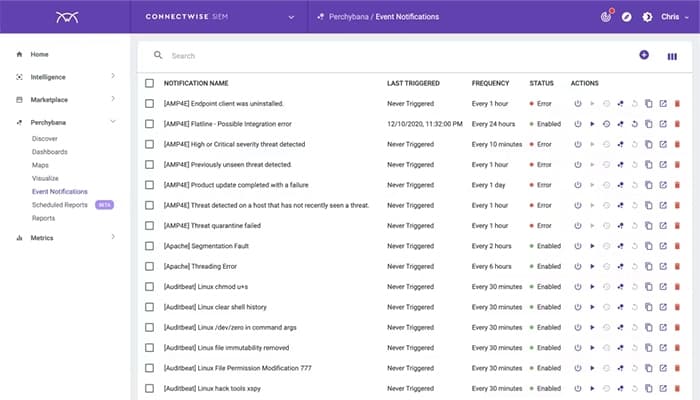The image size is (700, 400).
Task: Click the Perchybana breadcrumb link
Action: point(349,17)
